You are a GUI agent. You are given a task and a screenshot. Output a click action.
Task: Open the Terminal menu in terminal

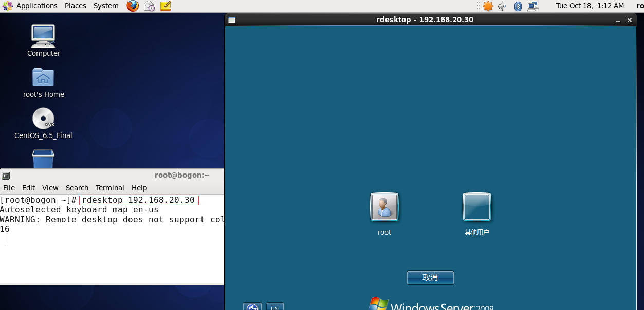click(x=110, y=188)
